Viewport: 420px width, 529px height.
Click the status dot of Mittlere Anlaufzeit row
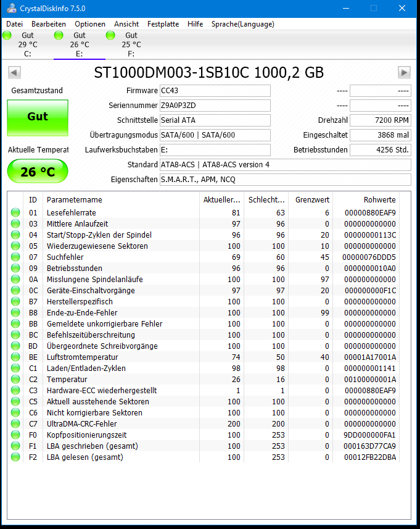coord(15,223)
